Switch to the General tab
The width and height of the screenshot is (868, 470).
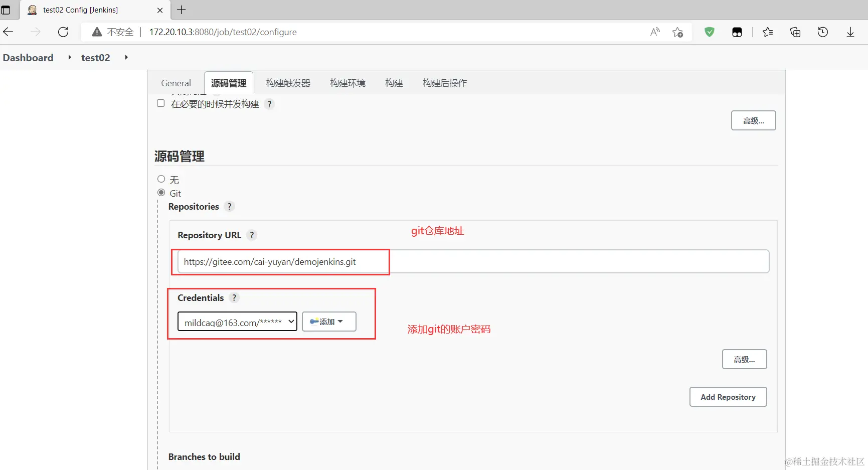176,83
